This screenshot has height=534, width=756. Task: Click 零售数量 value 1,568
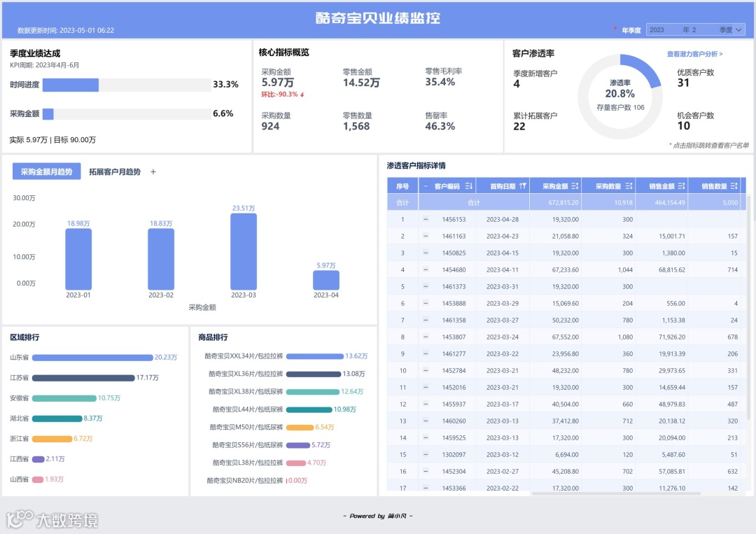point(356,126)
